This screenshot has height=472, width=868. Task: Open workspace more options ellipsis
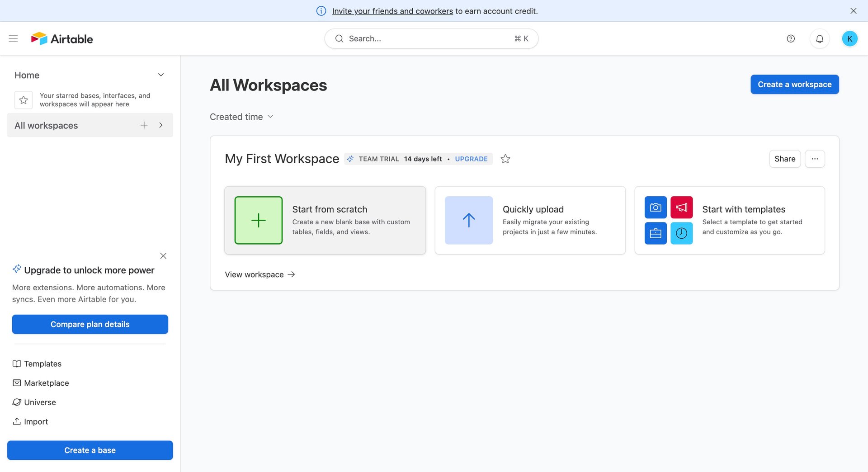815,159
